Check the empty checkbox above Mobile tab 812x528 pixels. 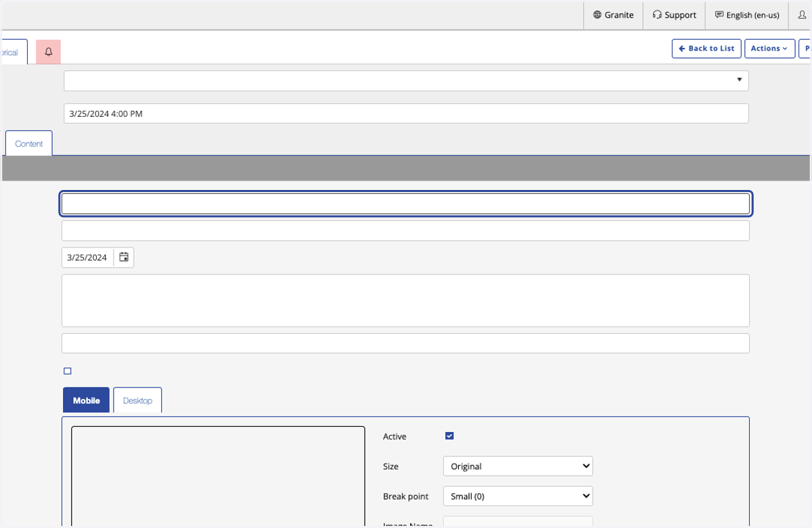point(67,371)
